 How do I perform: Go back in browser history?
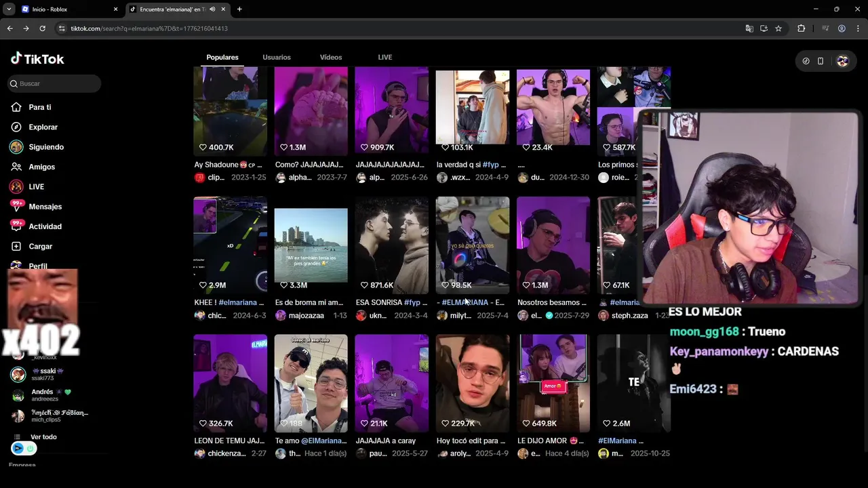tap(9, 28)
